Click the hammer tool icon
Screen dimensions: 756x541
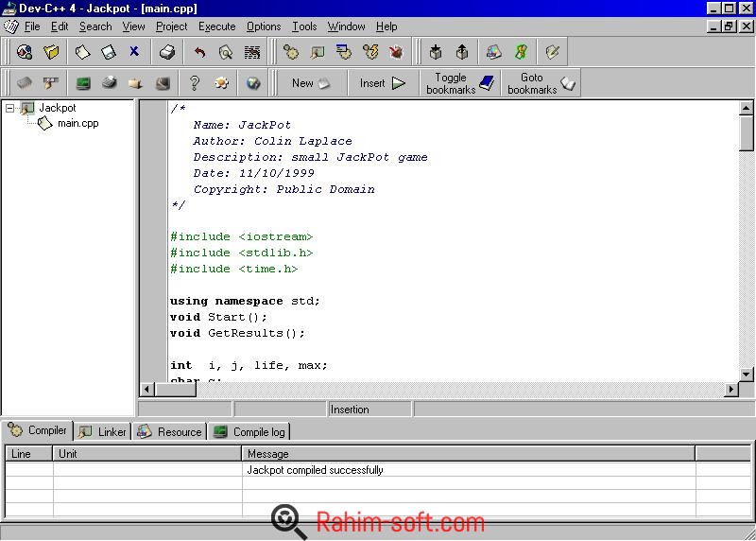point(51,83)
